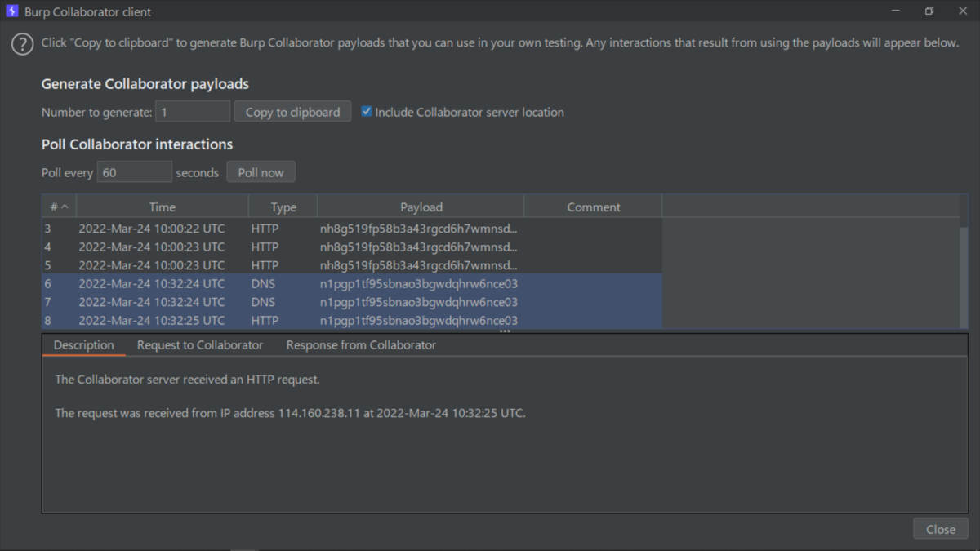Select interaction row number 4
This screenshot has width=980, height=551.
click(352, 247)
